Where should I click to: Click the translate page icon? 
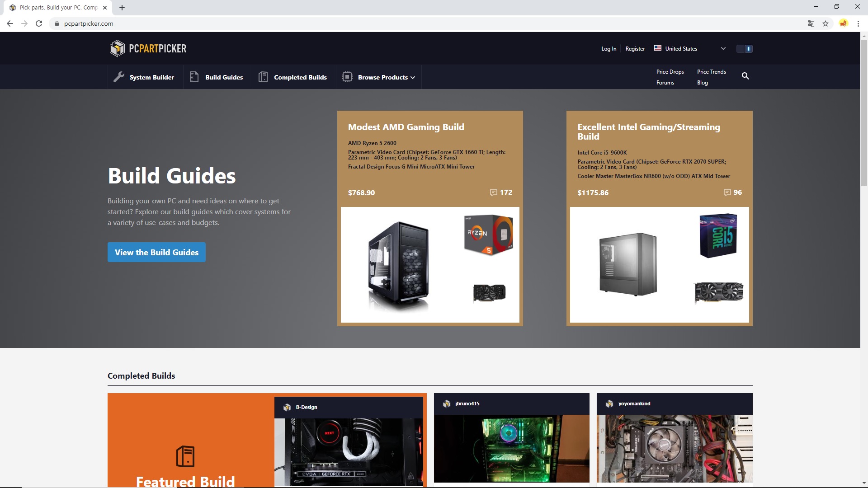pos(811,23)
